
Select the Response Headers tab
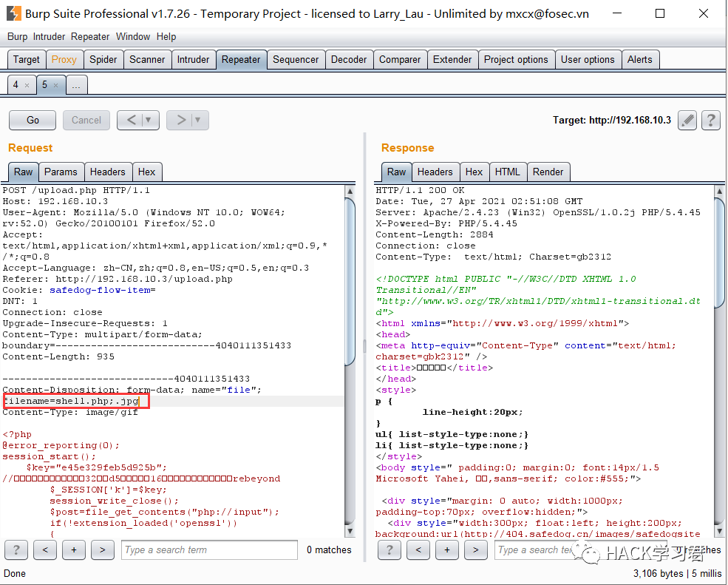pos(435,172)
